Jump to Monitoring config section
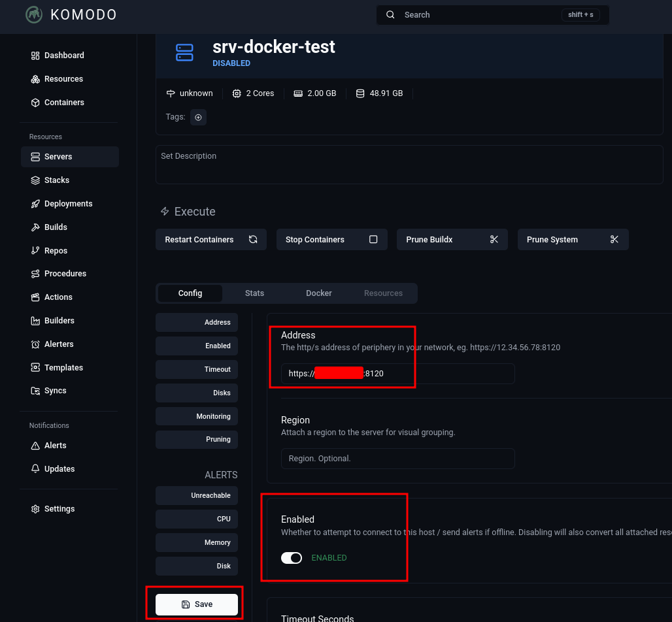672x622 pixels. (x=197, y=416)
